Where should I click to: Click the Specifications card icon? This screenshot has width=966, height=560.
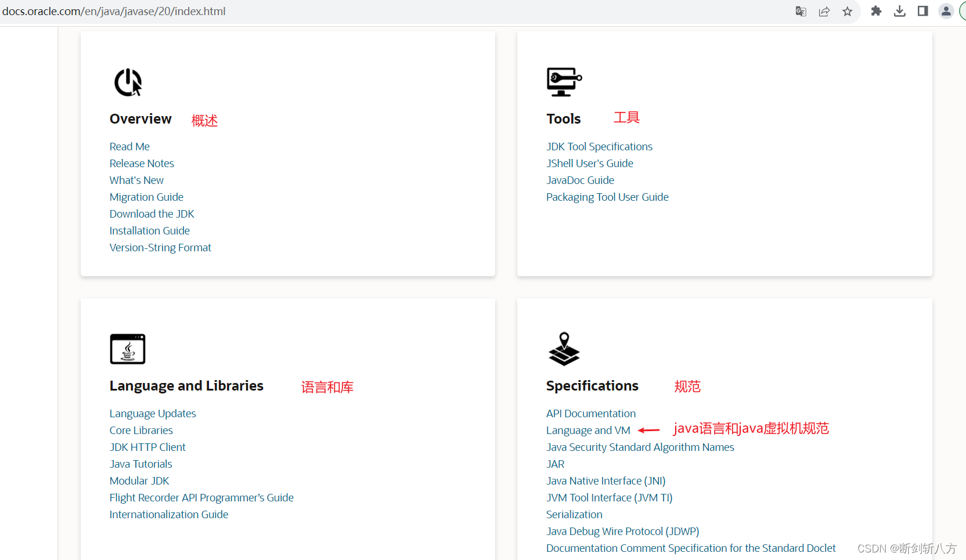point(564,349)
